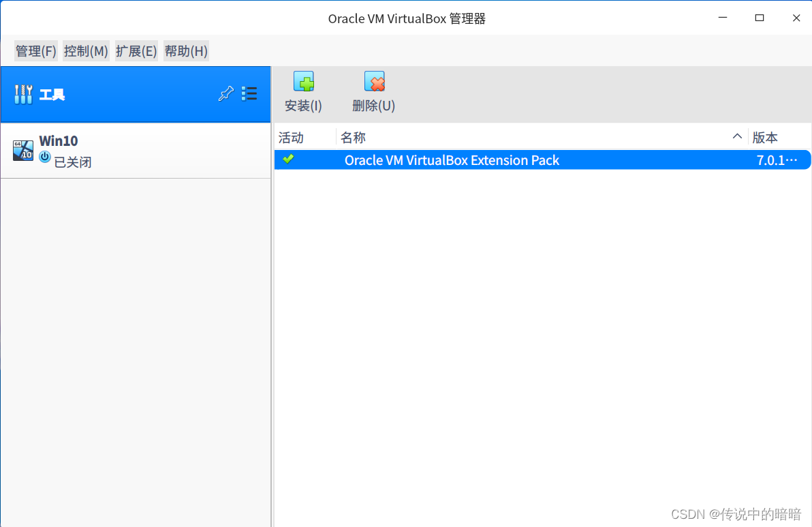Click the Tools (工具) wrench icon
Viewport: 812px width, 527px height.
point(23,94)
